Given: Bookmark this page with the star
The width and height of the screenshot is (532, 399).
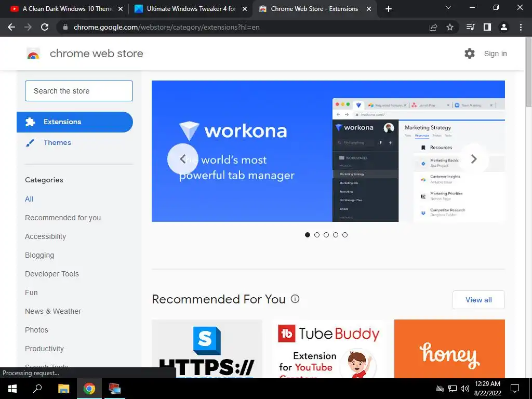Looking at the screenshot, I should coord(450,27).
